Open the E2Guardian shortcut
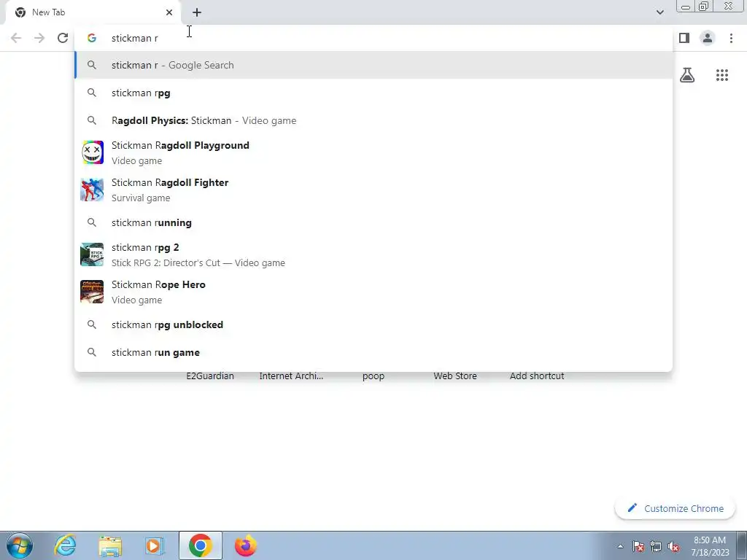Image resolution: width=747 pixels, height=560 pixels. tap(210, 376)
